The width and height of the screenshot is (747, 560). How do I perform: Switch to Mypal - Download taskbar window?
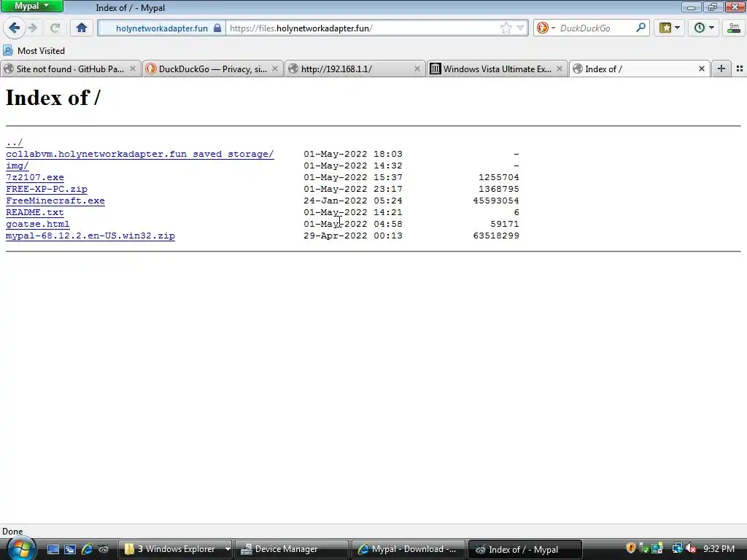pos(409,549)
